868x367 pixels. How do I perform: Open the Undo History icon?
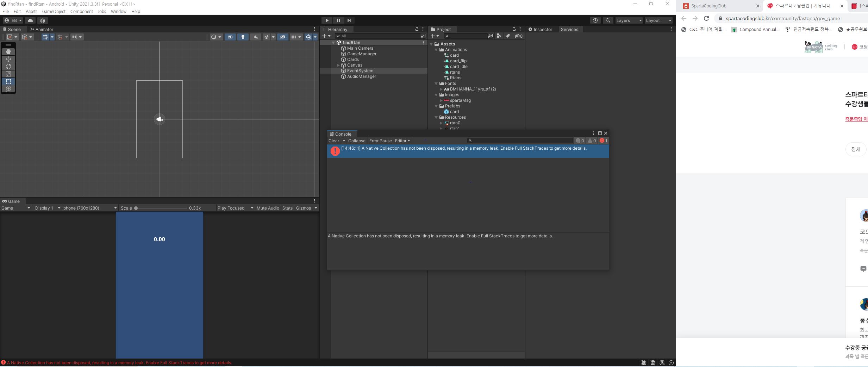pos(595,20)
